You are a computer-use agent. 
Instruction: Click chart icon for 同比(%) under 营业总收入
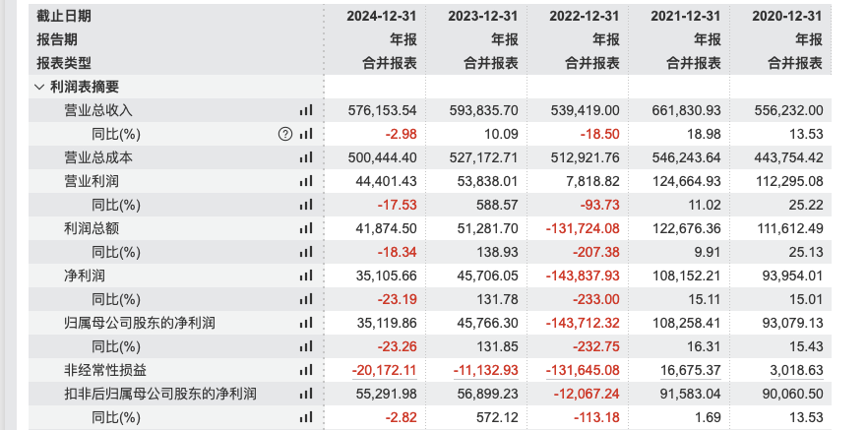pos(306,134)
